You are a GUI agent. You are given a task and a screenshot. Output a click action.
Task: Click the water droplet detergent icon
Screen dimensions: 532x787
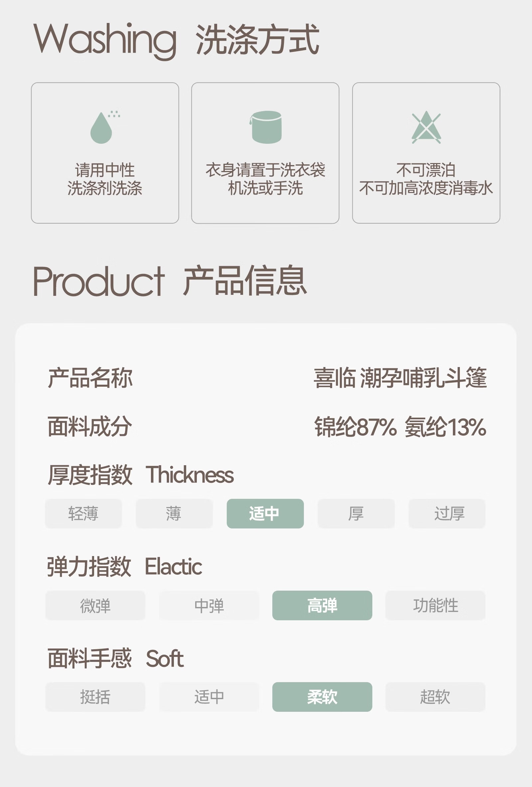tap(105, 127)
